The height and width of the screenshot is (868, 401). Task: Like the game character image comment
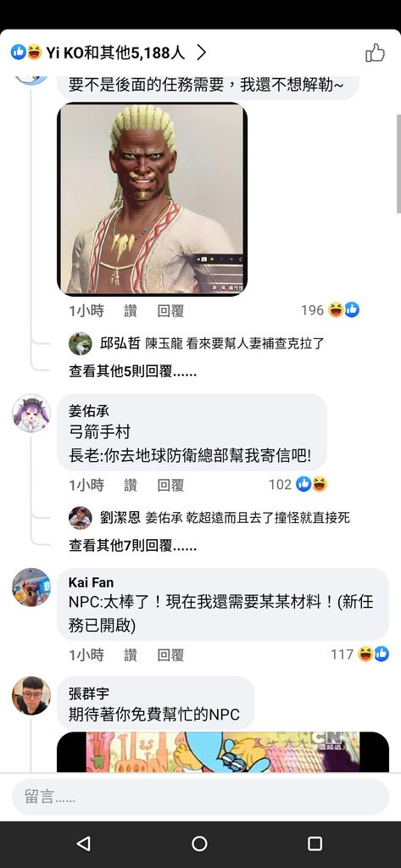point(131,311)
